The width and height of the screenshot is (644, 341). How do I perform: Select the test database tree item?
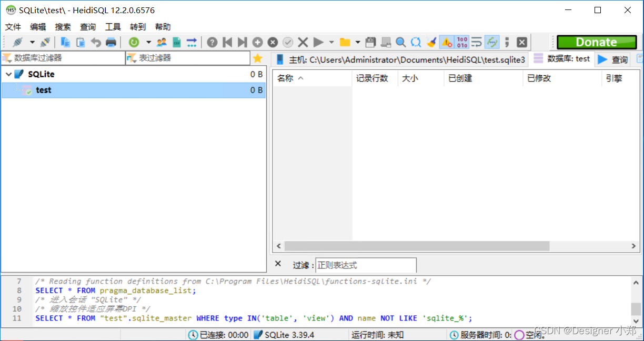tap(134, 90)
